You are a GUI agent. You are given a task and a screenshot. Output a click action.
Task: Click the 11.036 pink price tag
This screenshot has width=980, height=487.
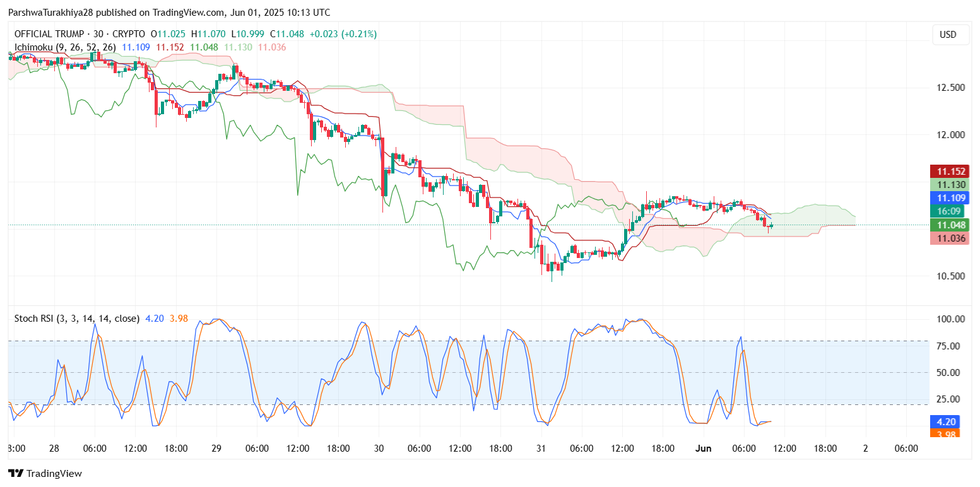coord(948,238)
